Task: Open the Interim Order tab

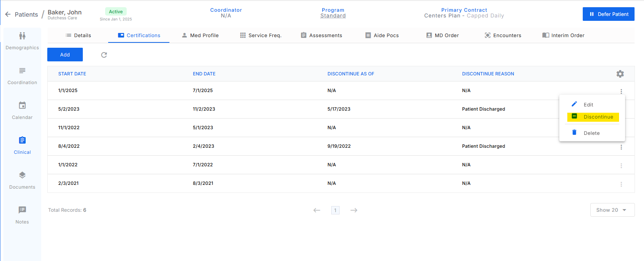Action: 563,35
